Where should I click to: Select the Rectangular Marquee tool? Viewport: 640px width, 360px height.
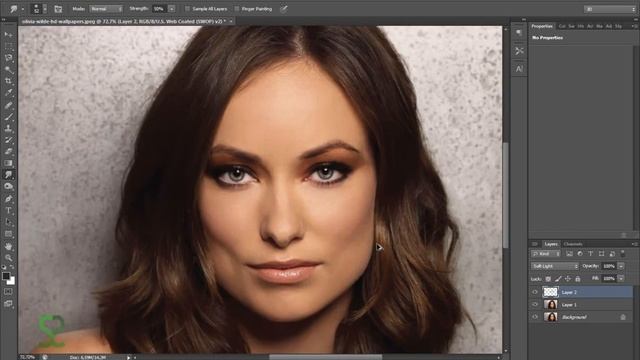[x=8, y=46]
